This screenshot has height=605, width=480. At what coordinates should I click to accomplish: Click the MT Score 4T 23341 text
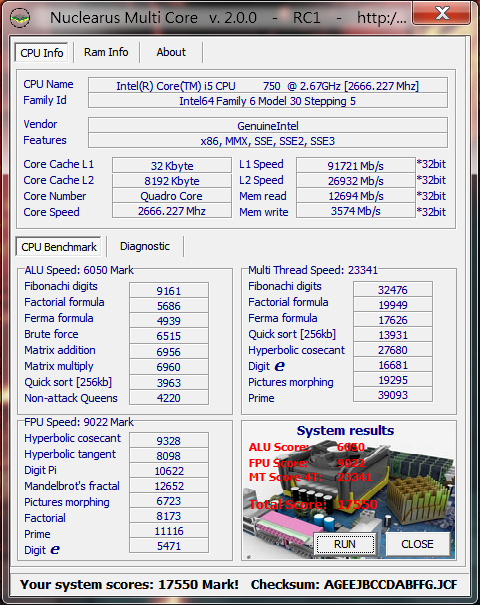pyautogui.click(x=310, y=477)
